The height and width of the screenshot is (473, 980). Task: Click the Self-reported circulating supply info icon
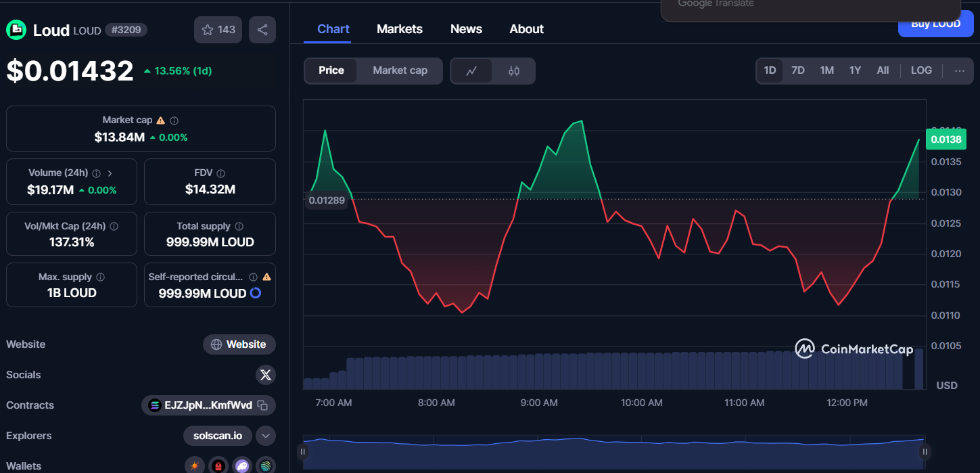253,277
